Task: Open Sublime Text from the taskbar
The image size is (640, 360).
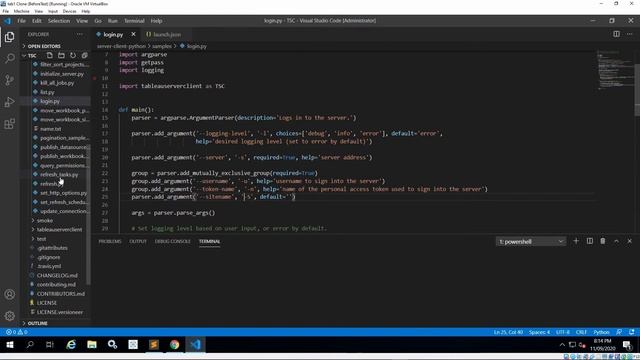Action: tap(154, 345)
